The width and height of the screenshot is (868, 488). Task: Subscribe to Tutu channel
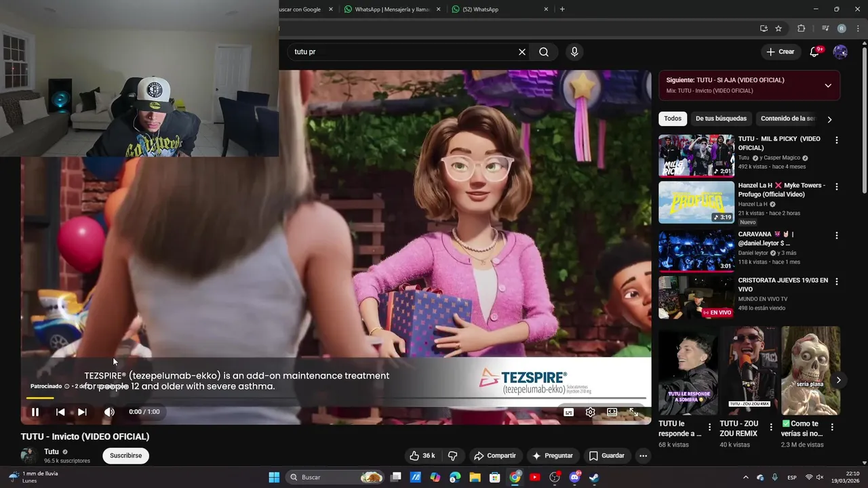click(x=125, y=455)
